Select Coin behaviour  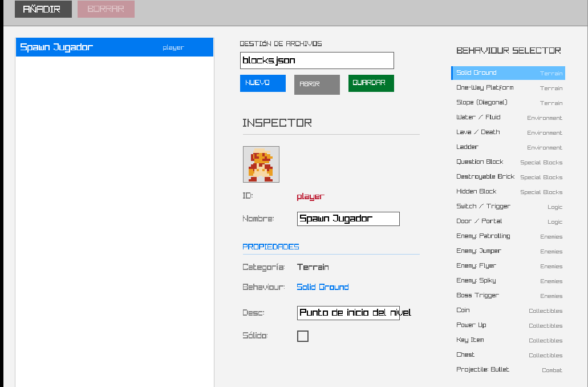(x=508, y=311)
